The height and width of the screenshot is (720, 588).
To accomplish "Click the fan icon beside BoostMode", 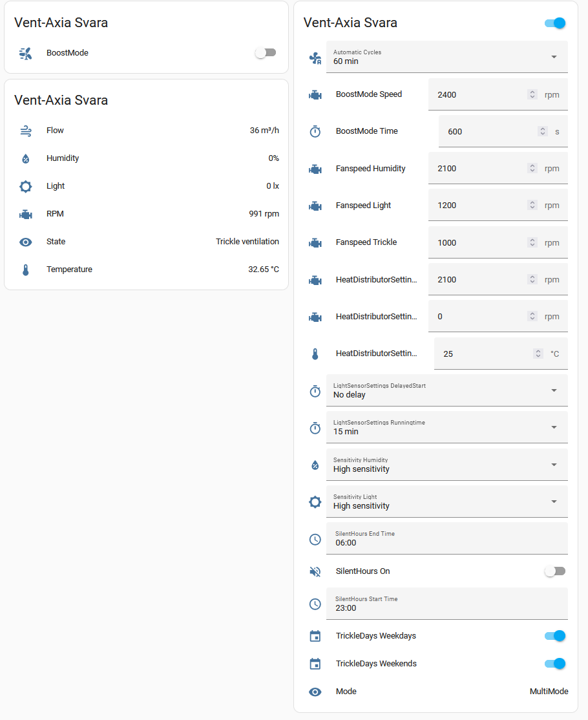I will pos(26,53).
